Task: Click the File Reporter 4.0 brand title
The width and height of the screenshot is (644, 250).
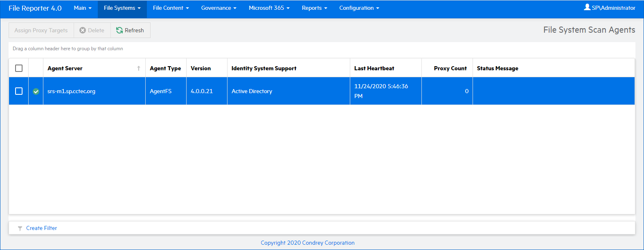Action: [35, 8]
